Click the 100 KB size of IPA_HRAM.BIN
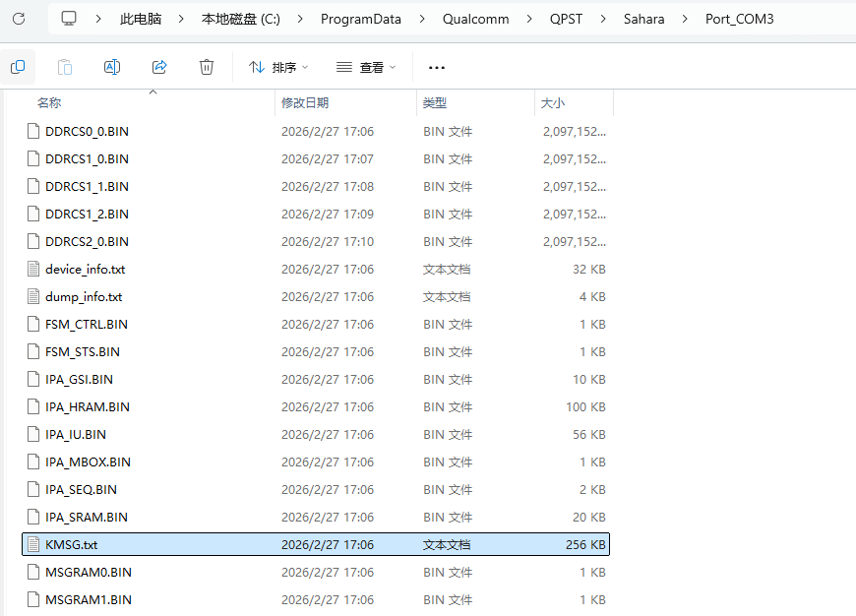The height and width of the screenshot is (616, 856). click(585, 406)
